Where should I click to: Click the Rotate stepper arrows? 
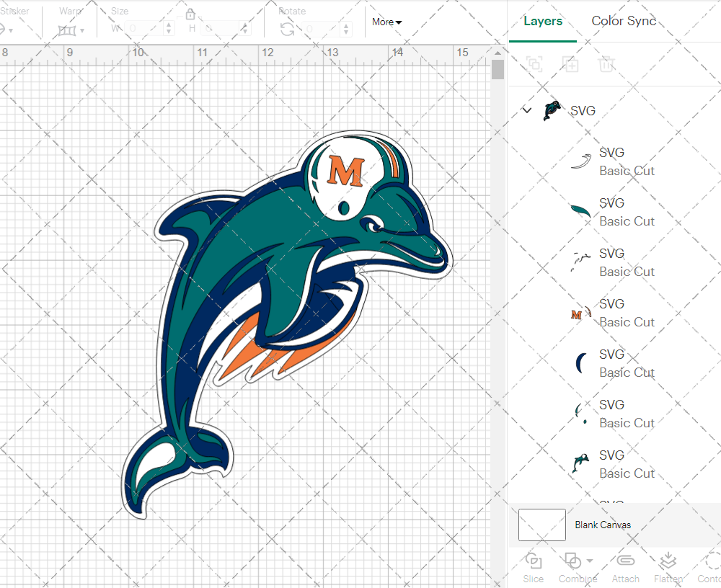coord(346,29)
